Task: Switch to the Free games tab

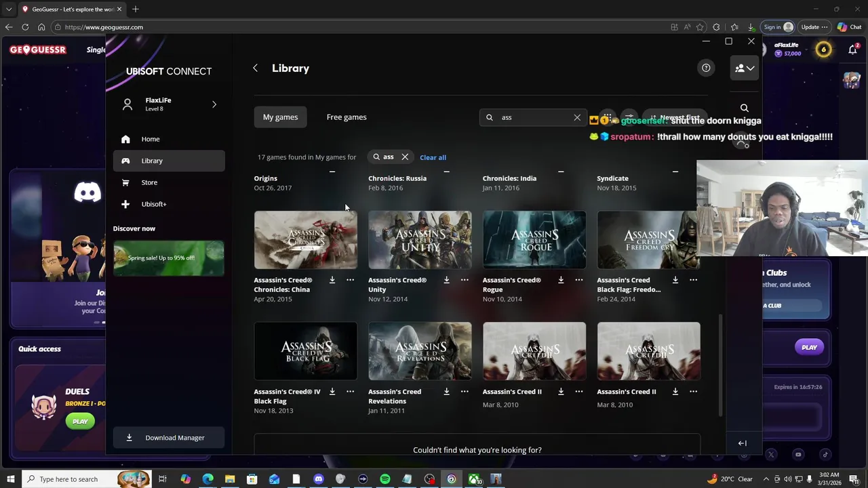Action: (347, 117)
